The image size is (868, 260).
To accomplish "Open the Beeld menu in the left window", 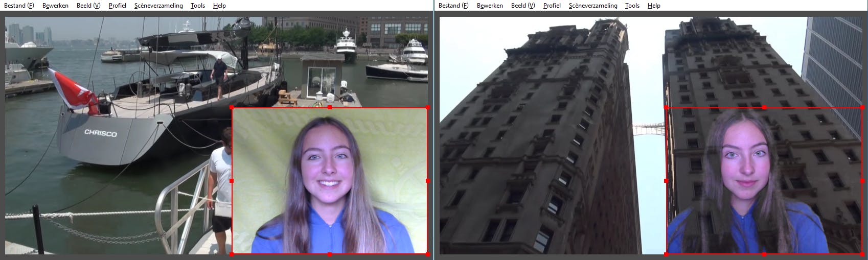I will pyautogui.click(x=89, y=6).
